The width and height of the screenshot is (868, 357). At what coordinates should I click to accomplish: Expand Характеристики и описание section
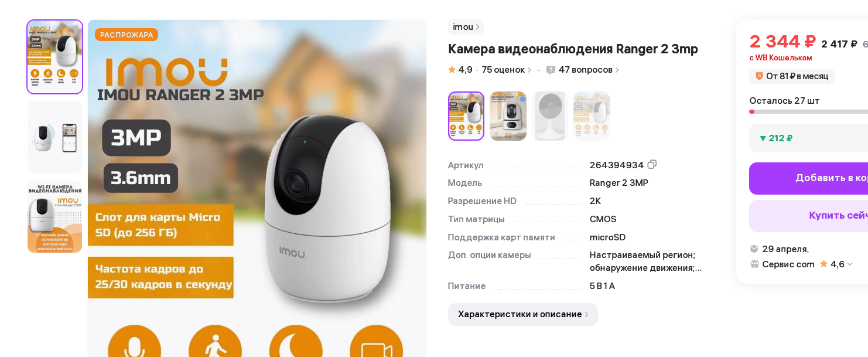(523, 314)
